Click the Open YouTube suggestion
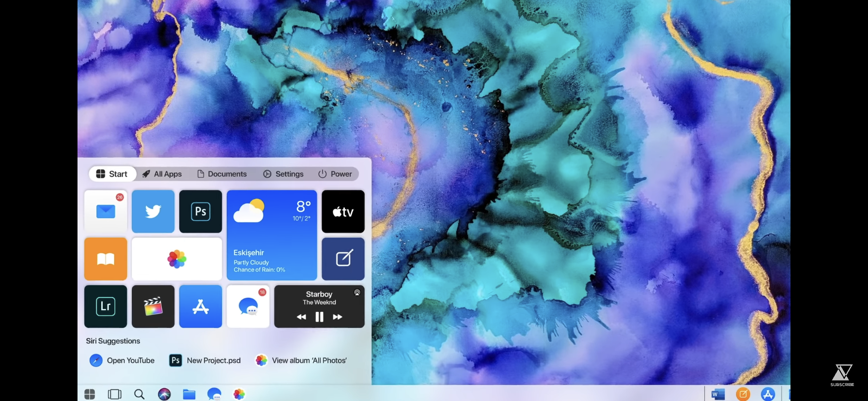This screenshot has height=401, width=868. (123, 360)
